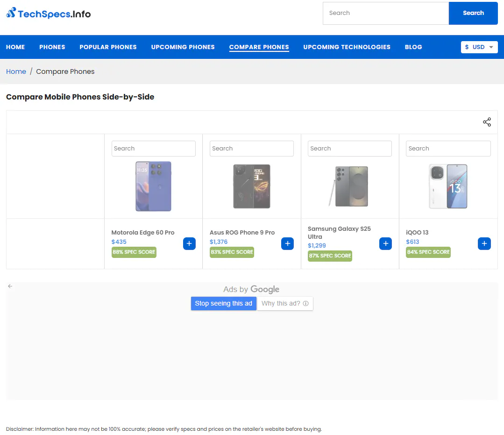504x435 pixels.
Task: Focus search field above Samsung Galaxy S25 Ultra
Action: tap(350, 149)
